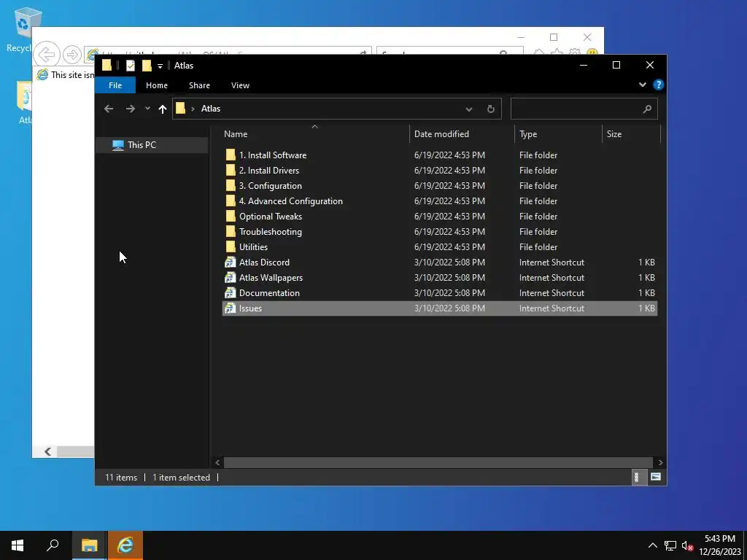Open address bar history dropdown
747x560 pixels.
click(x=469, y=109)
